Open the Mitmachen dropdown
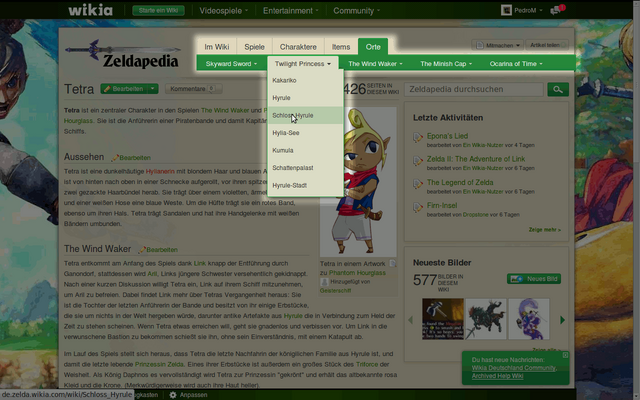 497,45
